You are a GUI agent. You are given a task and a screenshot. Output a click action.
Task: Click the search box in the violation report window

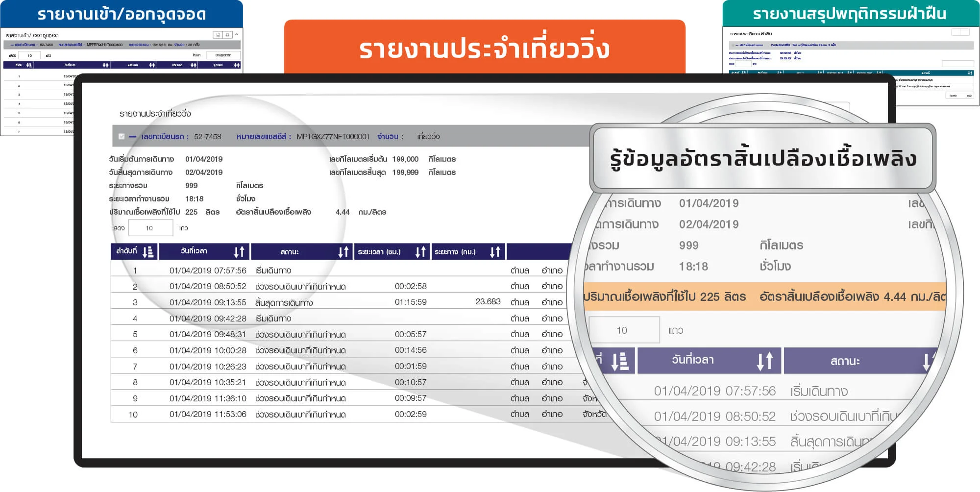[958, 64]
